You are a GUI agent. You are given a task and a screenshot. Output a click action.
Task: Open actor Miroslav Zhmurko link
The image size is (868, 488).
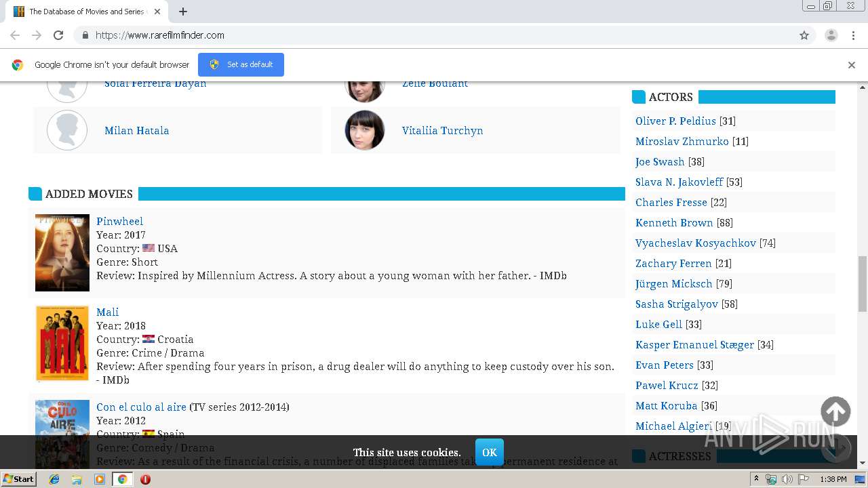[x=682, y=141]
